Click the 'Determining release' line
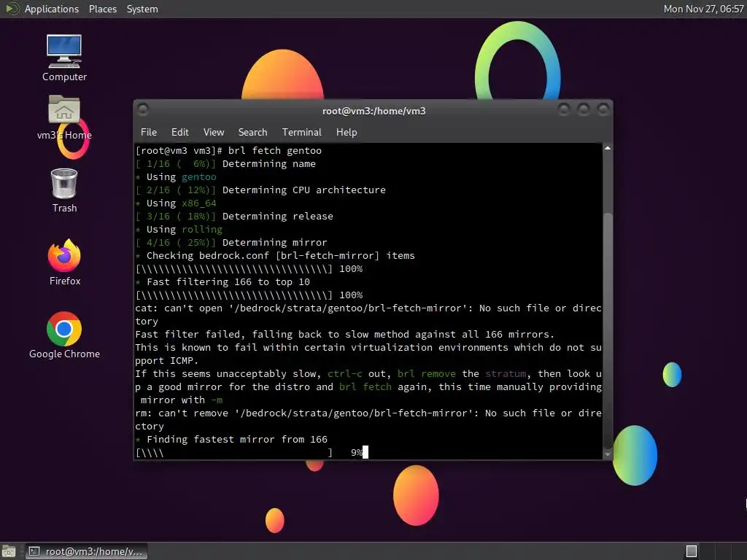The width and height of the screenshot is (747, 560). tap(278, 216)
